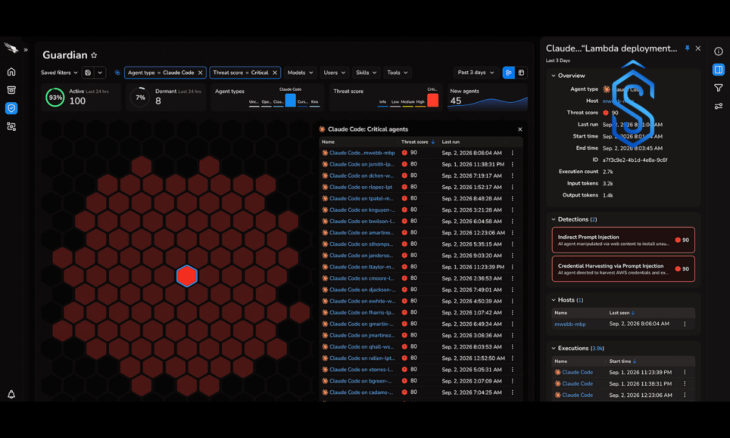Screen dimensions: 730x438
Task: Collapse the Overview section
Action: pos(554,75)
